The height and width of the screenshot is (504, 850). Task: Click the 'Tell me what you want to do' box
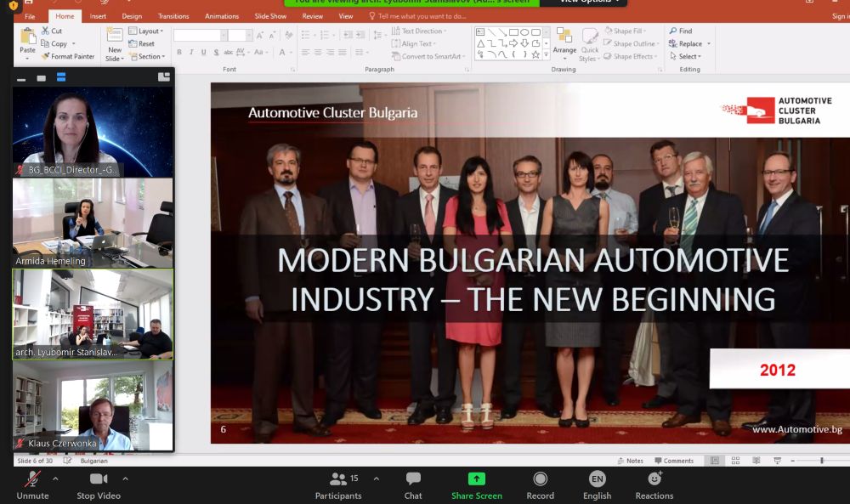tap(417, 16)
